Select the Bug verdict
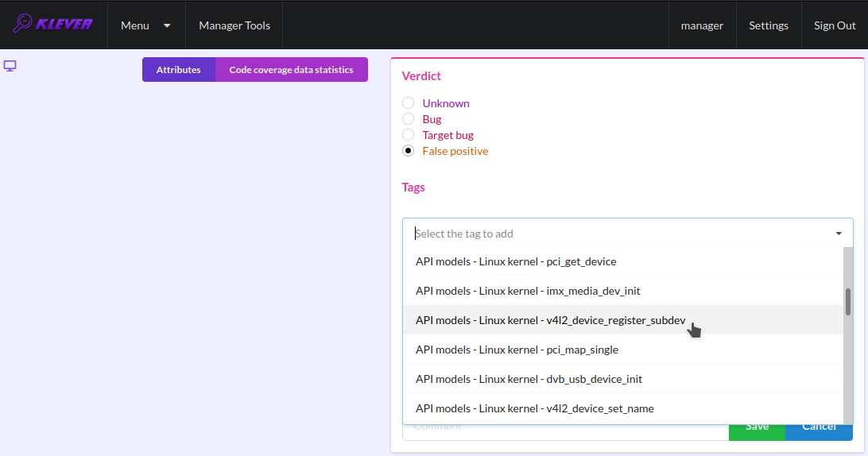The image size is (868, 456). pyautogui.click(x=408, y=119)
